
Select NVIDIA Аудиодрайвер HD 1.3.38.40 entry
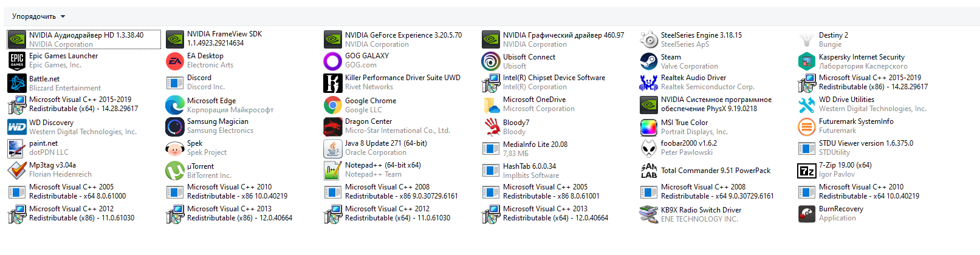point(84,39)
